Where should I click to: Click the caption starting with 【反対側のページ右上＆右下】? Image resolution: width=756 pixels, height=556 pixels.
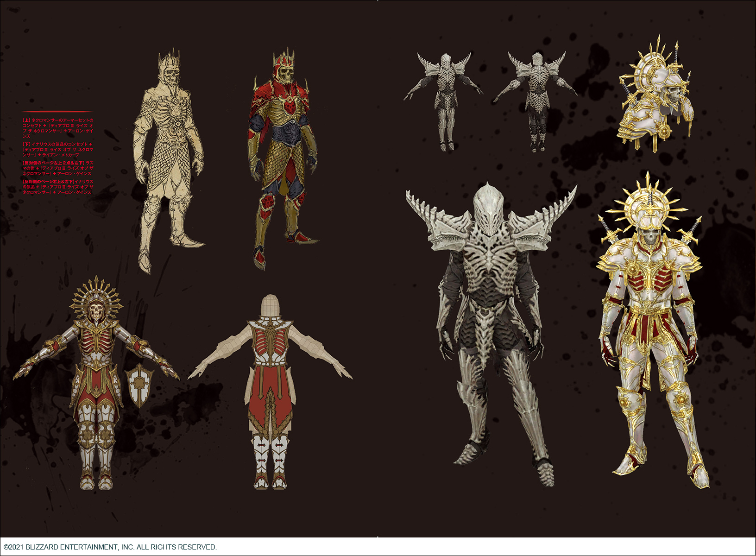pos(58,187)
